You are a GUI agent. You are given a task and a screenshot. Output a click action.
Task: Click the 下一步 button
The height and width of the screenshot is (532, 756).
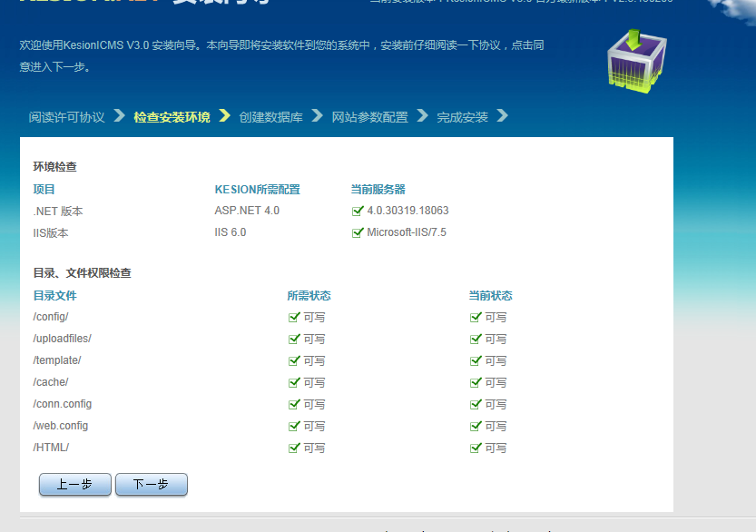pos(151,484)
